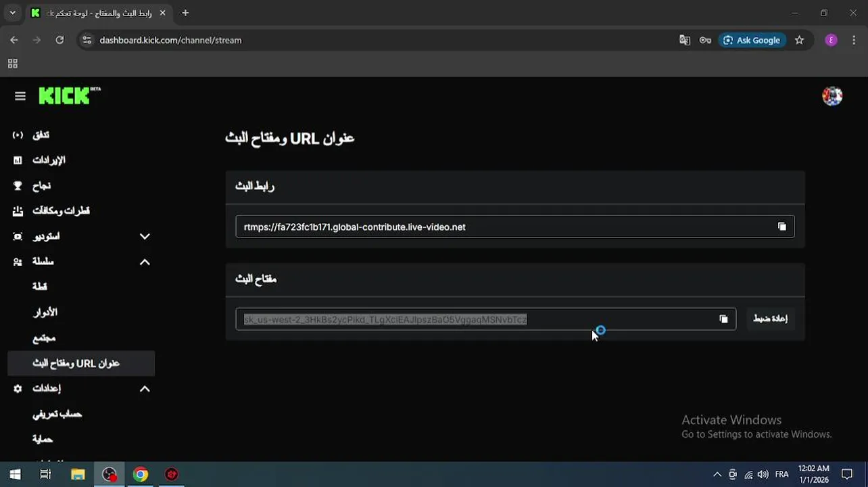Show hidden system tray icons
The image size is (868, 487).
pos(717,474)
